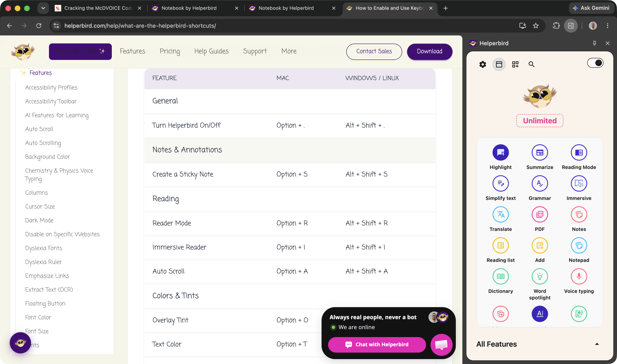Switch to the widgets grid view icon
This screenshot has width=617, height=364.
click(515, 64)
